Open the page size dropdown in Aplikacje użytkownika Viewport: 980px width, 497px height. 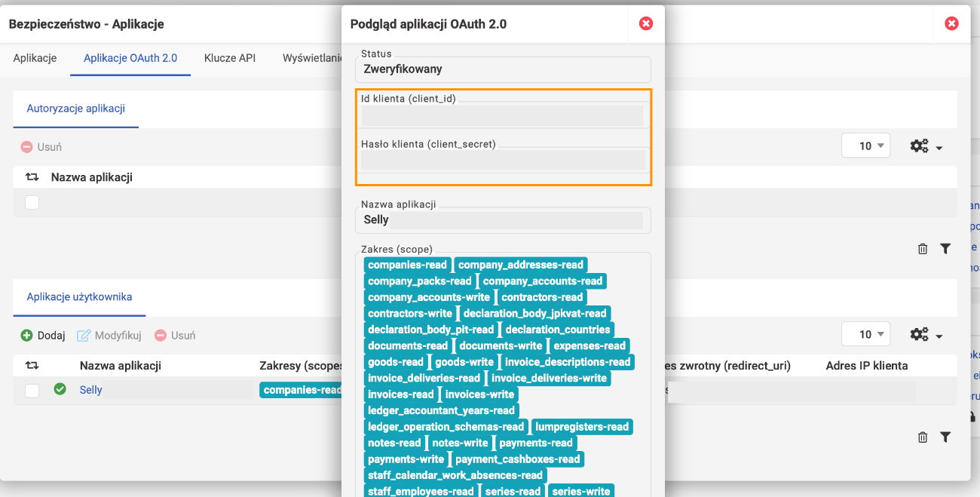[x=865, y=335]
